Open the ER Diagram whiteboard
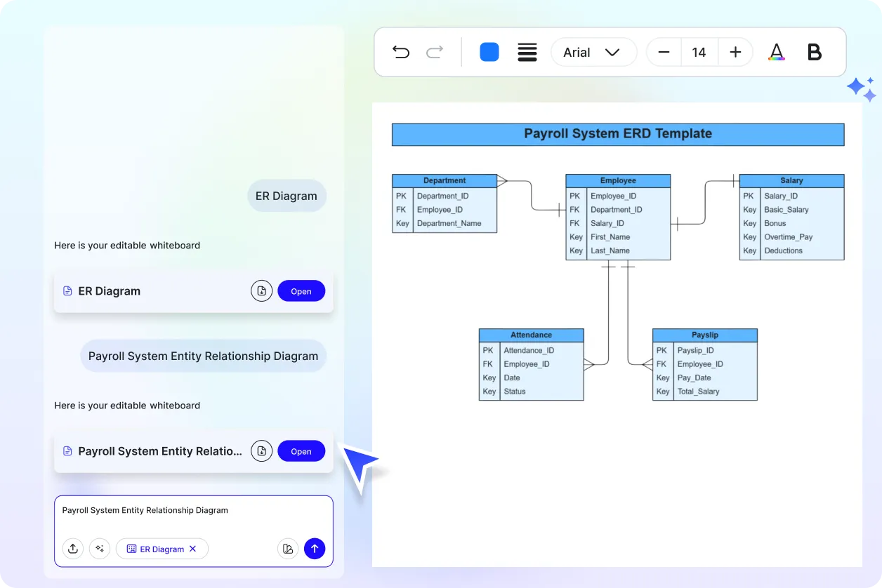 [x=301, y=291]
